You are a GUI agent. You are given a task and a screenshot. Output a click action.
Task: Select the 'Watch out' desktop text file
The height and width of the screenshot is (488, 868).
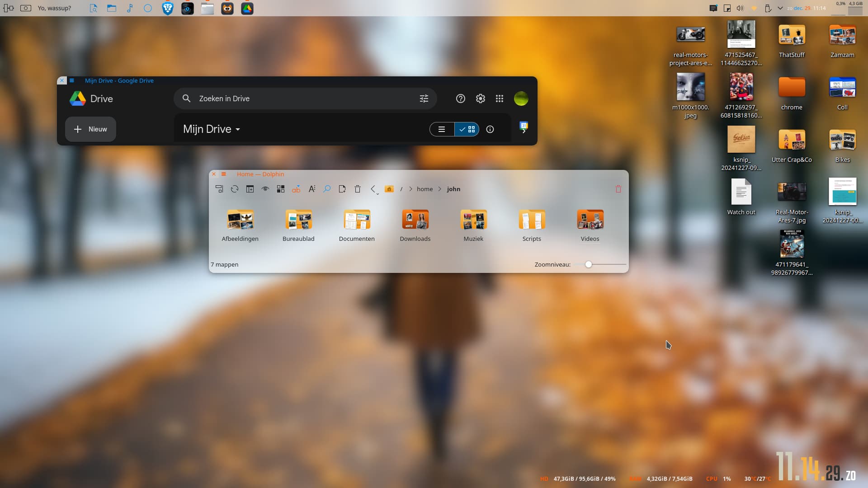click(x=741, y=197)
